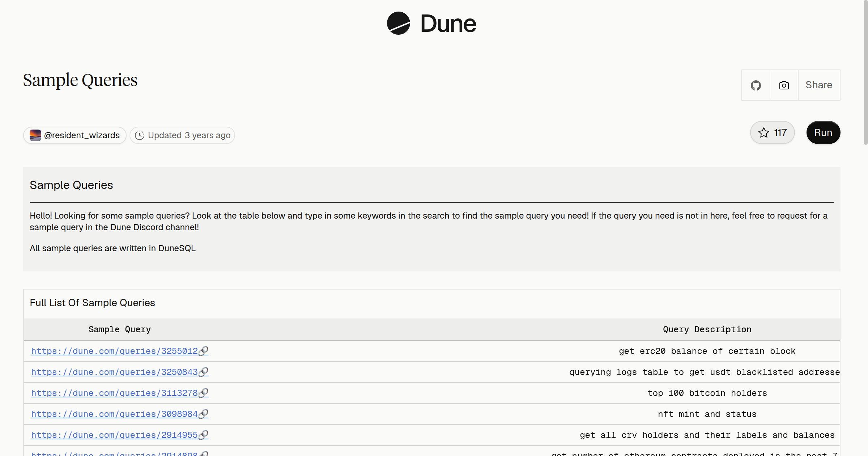
Task: Click the Query Description column header
Action: 707,329
